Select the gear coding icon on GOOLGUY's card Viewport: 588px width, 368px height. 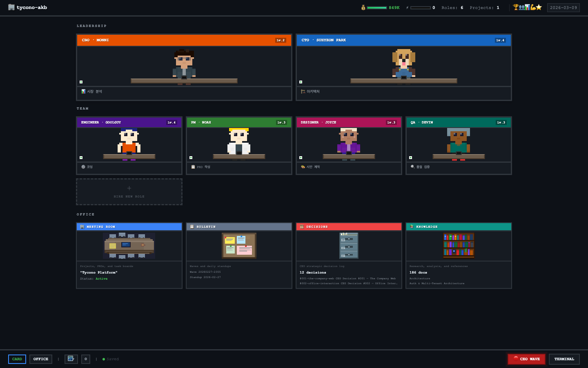[83, 166]
